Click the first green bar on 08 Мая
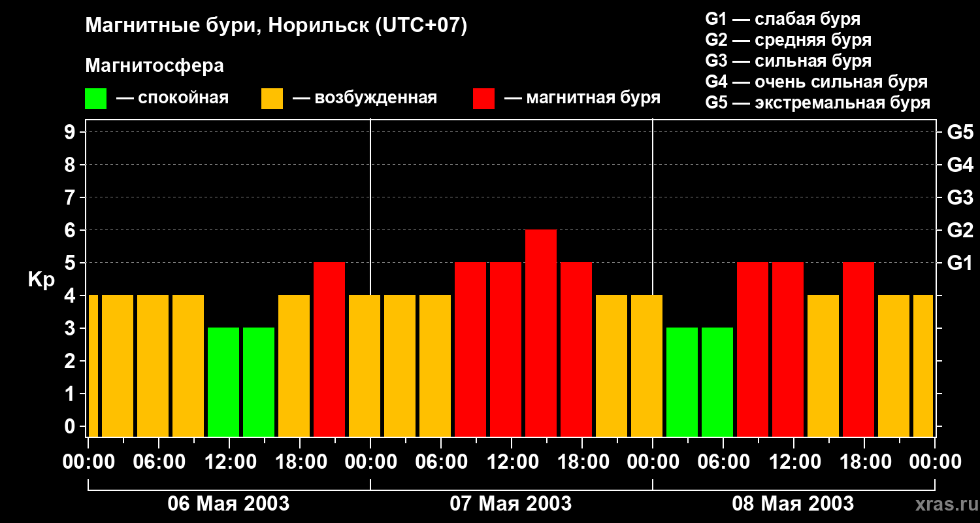This screenshot has width=980, height=523. (x=682, y=382)
